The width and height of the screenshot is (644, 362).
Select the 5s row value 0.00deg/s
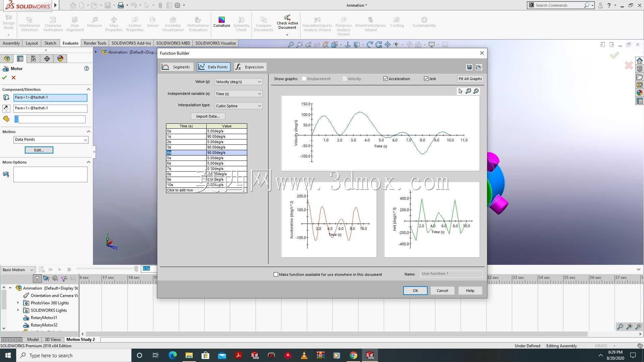click(226, 158)
